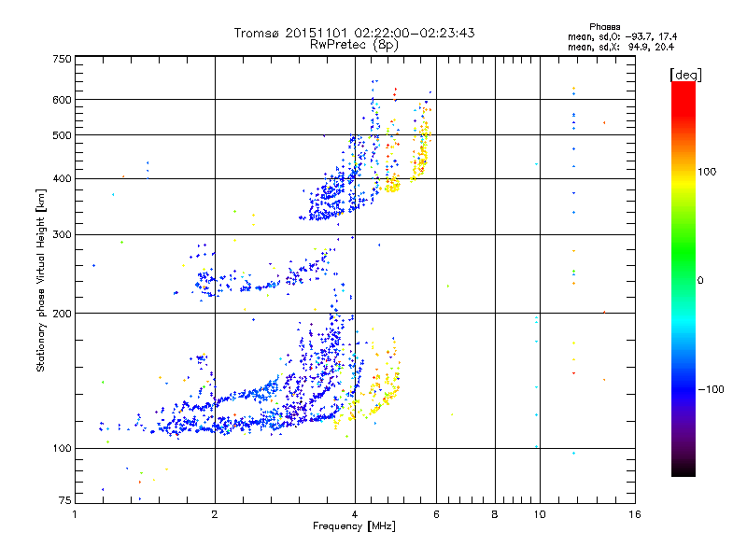Screen dimensions: 747x560
Task: Click the y-axis tick label '600'
Action: pos(62,100)
